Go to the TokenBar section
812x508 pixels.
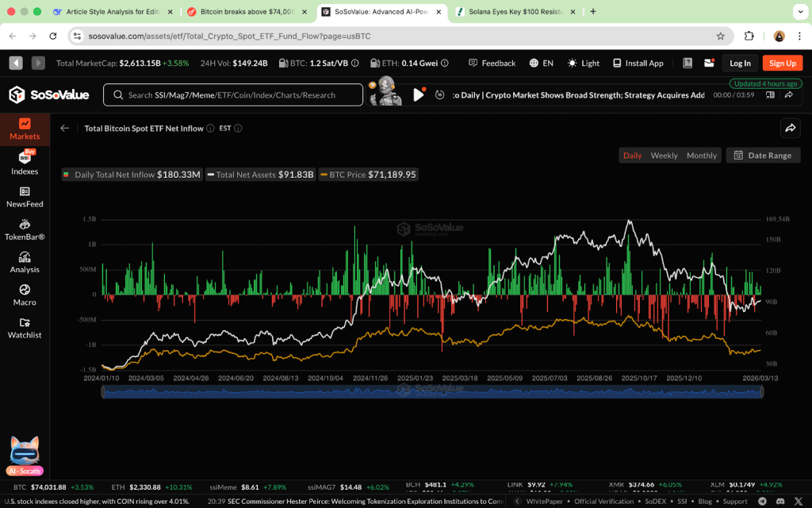coord(25,229)
